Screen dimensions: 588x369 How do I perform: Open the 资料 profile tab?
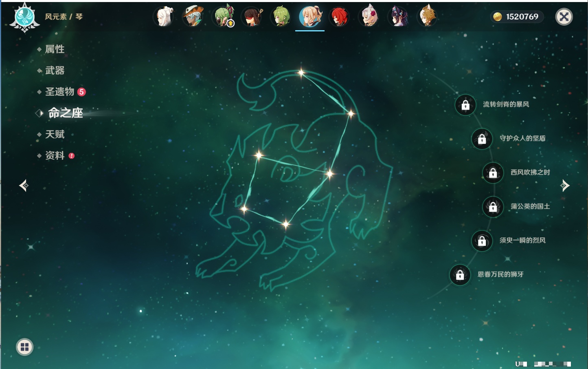55,155
